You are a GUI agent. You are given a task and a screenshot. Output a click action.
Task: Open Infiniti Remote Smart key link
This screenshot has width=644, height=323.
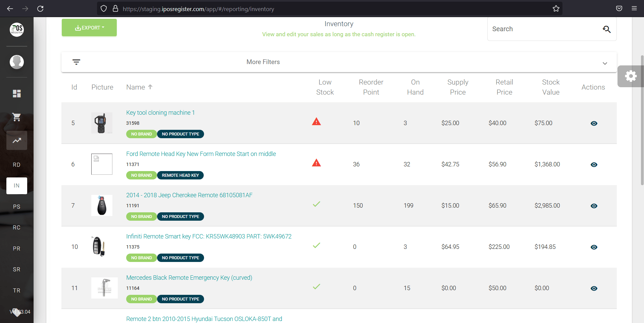(208, 236)
